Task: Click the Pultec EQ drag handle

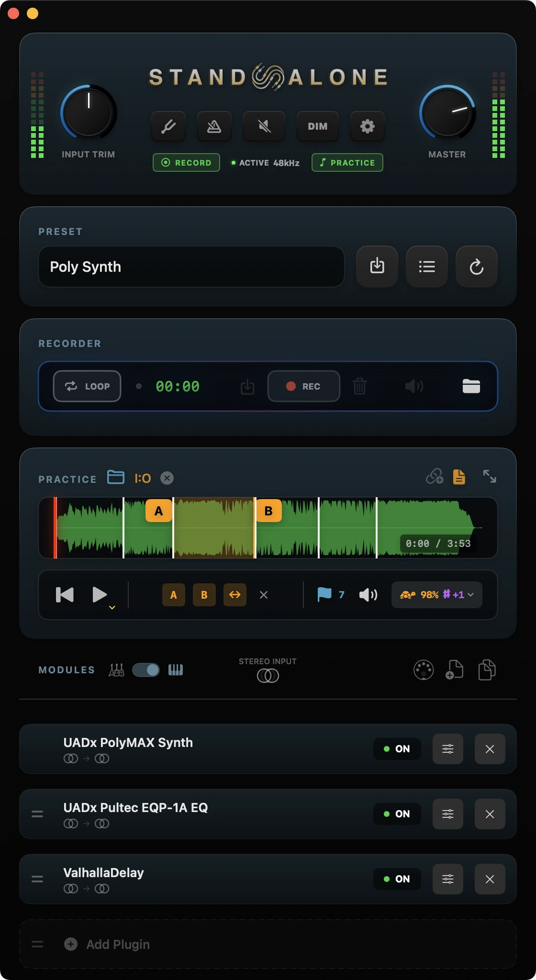Action: click(37, 814)
